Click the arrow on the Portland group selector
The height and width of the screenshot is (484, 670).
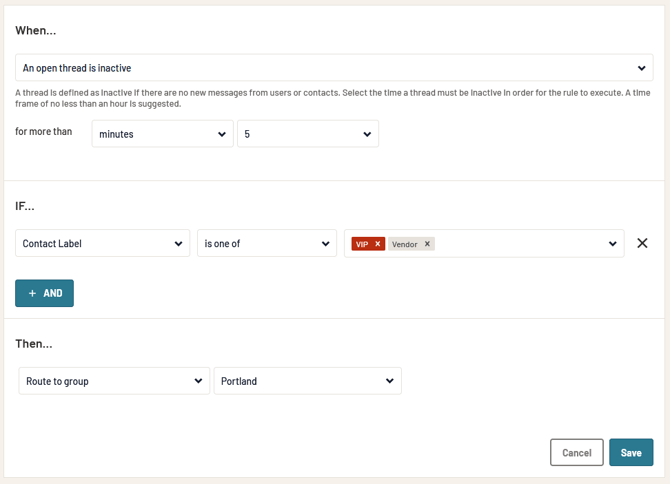[x=389, y=381]
